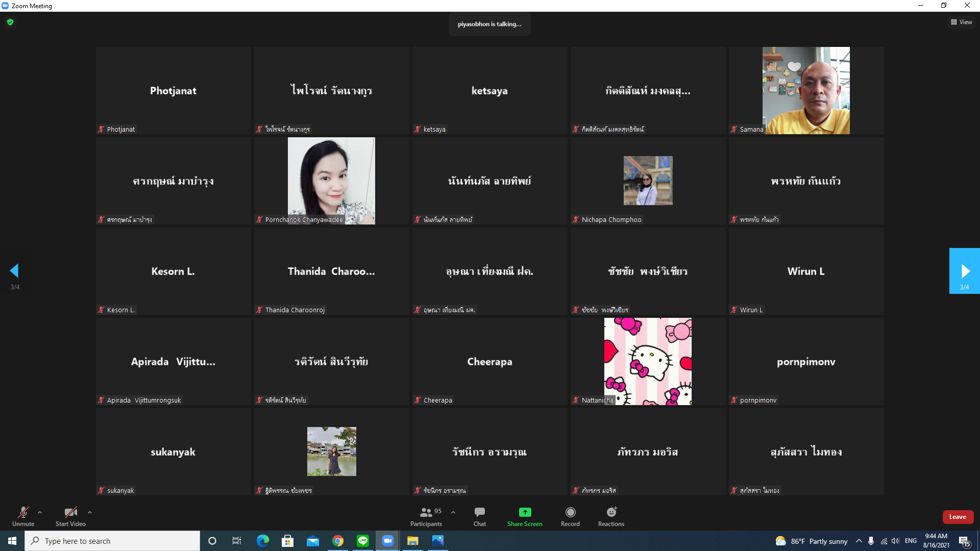
Task: Open LINE app from taskbar
Action: click(x=363, y=541)
